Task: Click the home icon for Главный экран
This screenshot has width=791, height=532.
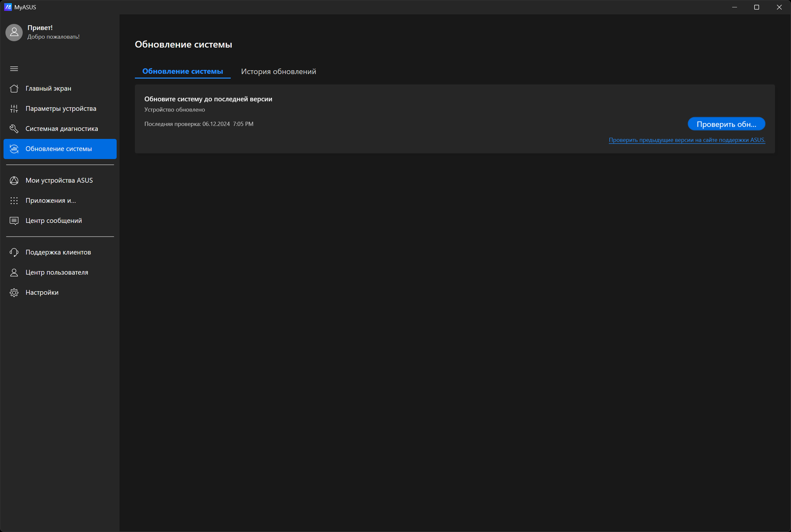Action: pos(14,88)
